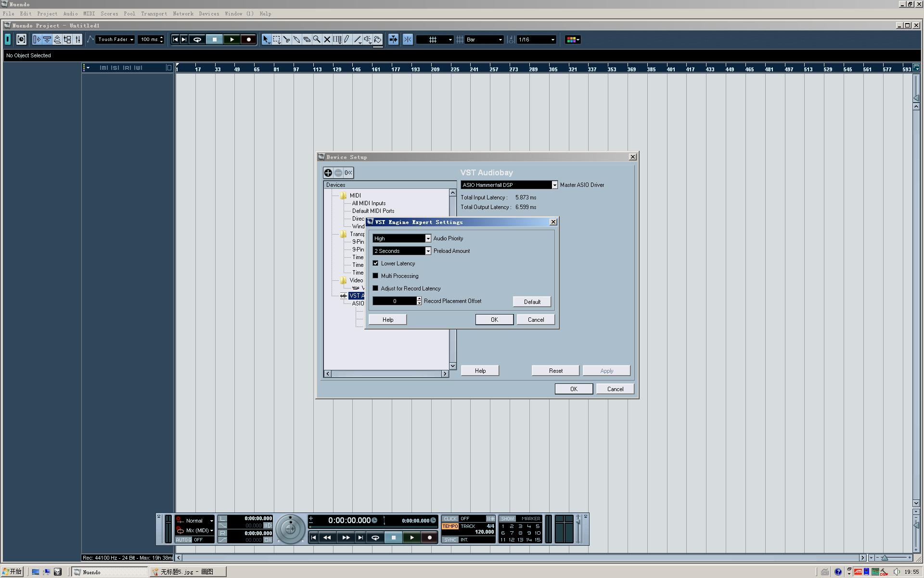Hit Record in the top toolbar
The width and height of the screenshot is (924, 578).
click(x=249, y=39)
